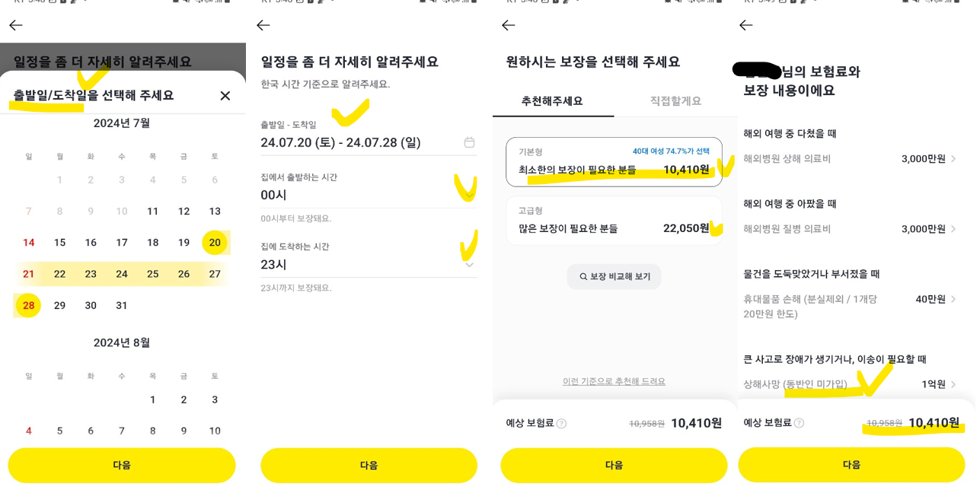Open the calendar icon beside the travel dates
Screen dimensions: 980x490
coord(470,142)
